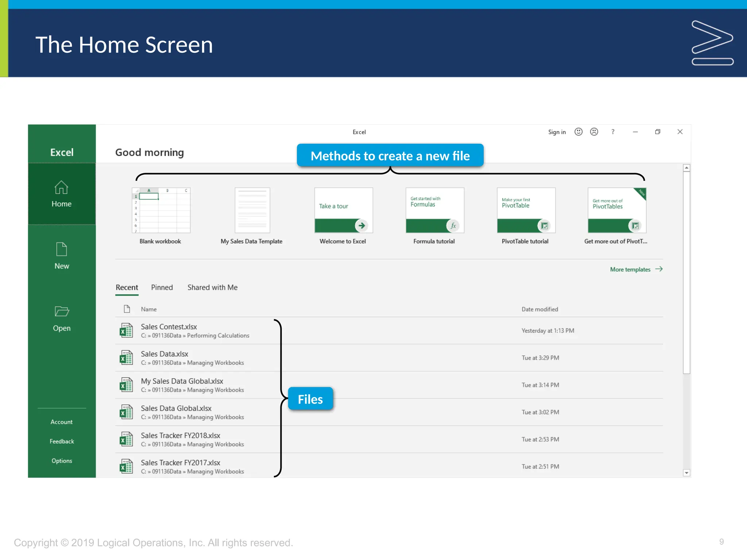Switch to the Recent tab

pos(127,287)
